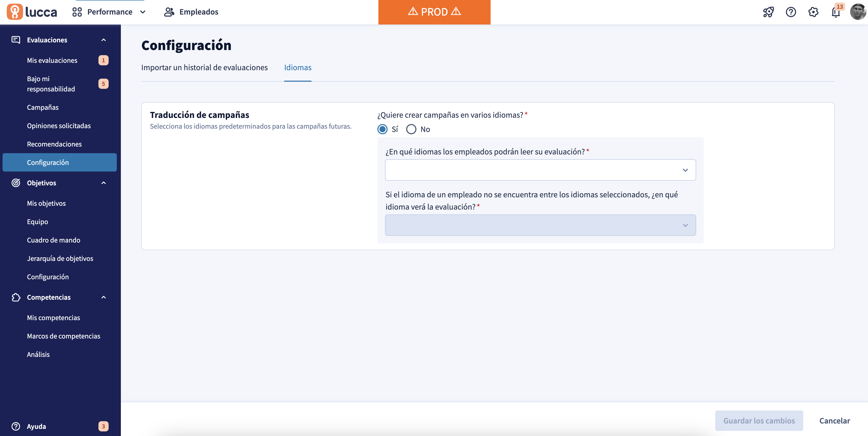
Task: Click the Evaluaciones section icon
Action: (16, 40)
